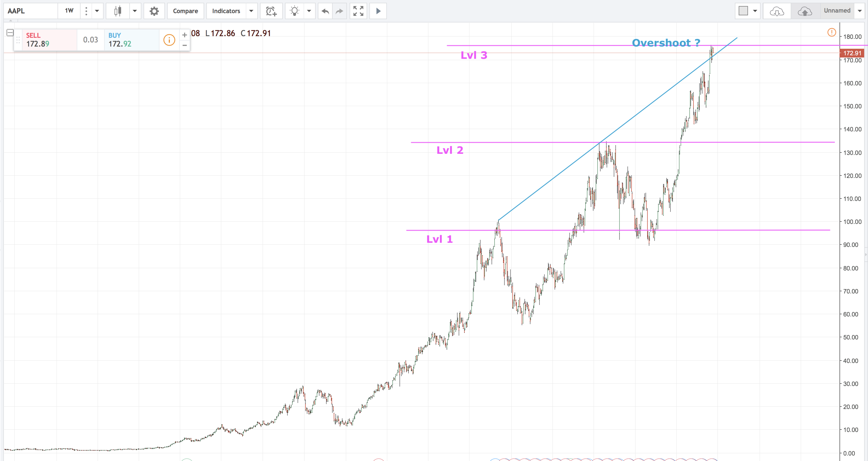Click the orange exclamation warning icon
The image size is (868, 461).
[x=832, y=32]
